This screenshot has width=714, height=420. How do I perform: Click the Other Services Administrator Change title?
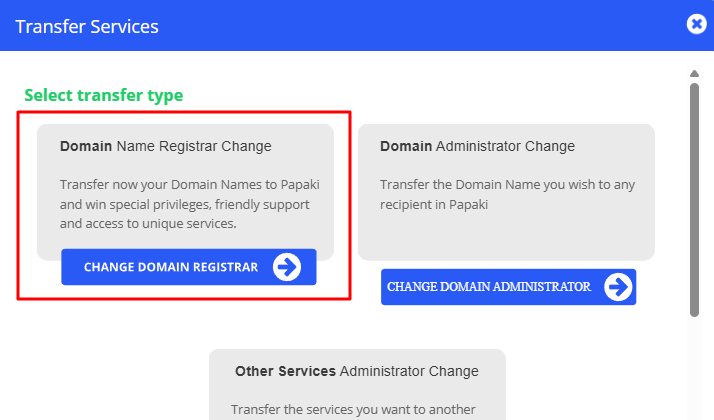357,371
